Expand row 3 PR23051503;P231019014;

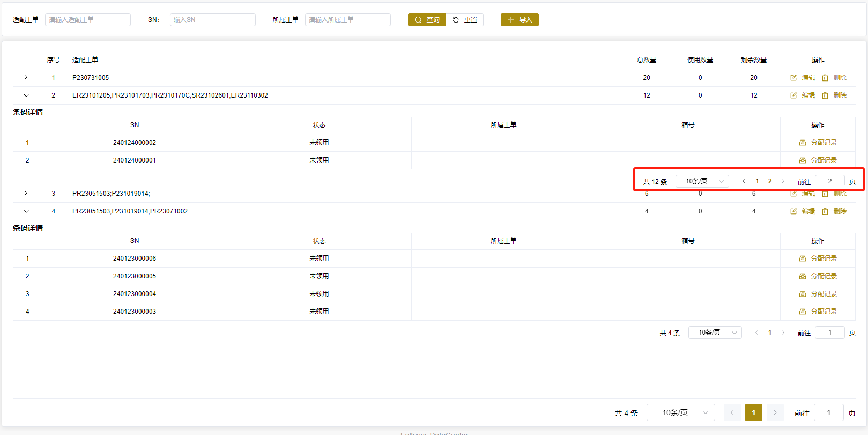26,194
